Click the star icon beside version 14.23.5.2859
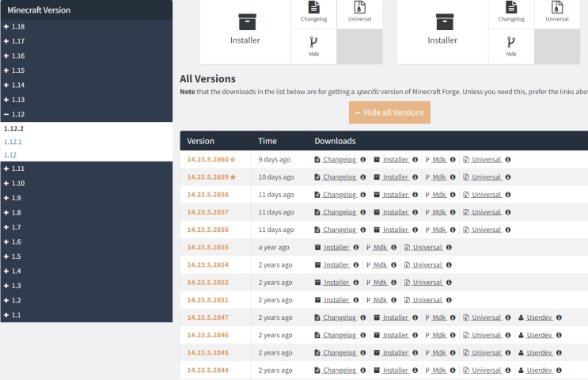Image resolution: width=588 pixels, height=380 pixels. (233, 177)
